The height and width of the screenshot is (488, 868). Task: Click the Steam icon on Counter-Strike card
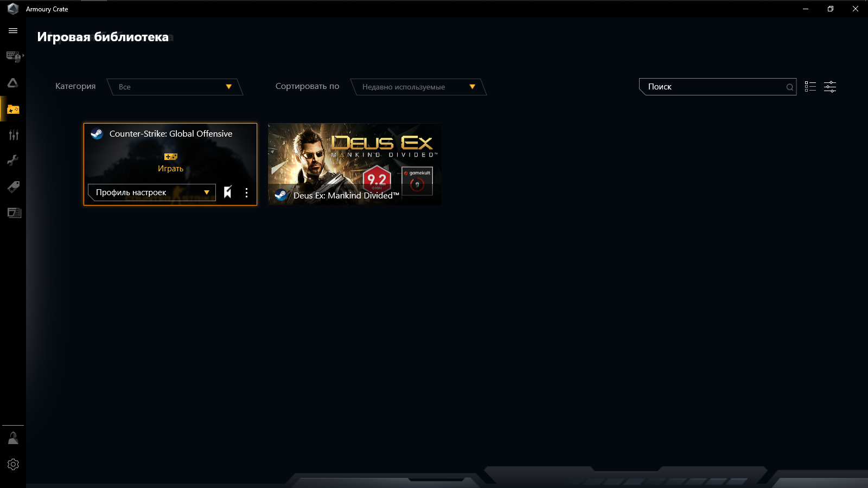click(97, 134)
